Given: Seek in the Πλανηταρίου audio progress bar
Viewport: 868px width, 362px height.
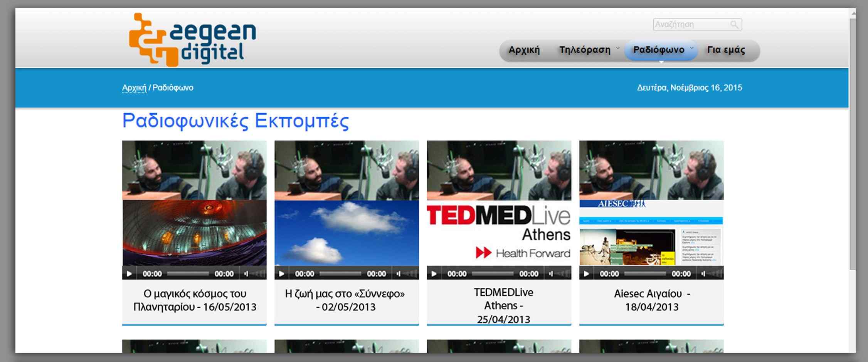Looking at the screenshot, I should [188, 274].
